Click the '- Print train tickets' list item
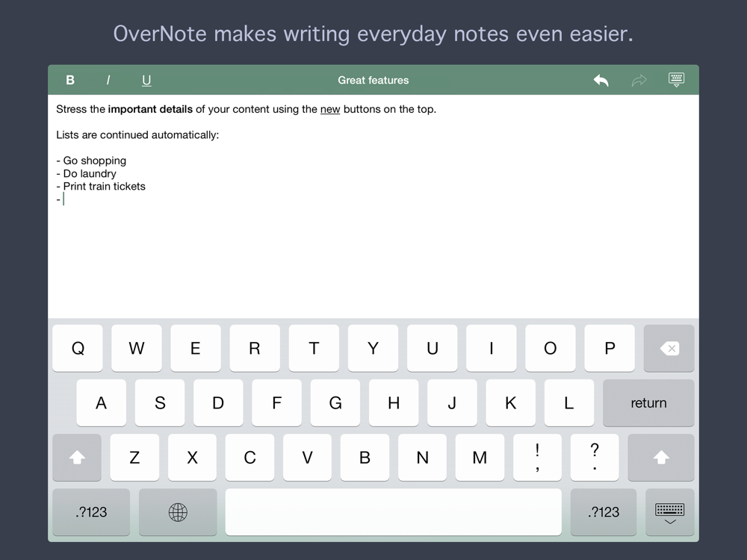 click(x=101, y=186)
